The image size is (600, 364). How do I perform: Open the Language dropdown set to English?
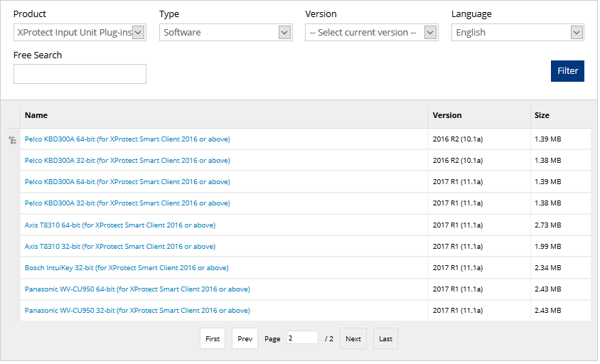(517, 33)
